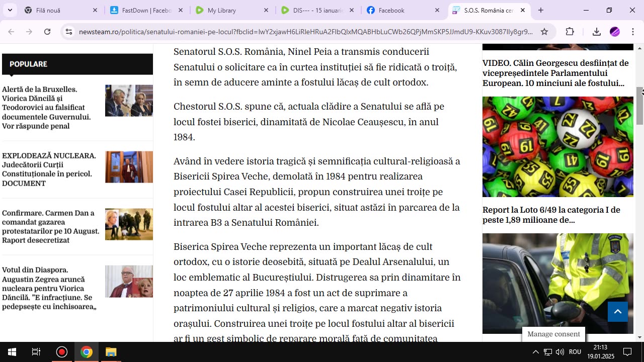Close the Facebook tab
The height and width of the screenshot is (362, 644).
tap(437, 10)
